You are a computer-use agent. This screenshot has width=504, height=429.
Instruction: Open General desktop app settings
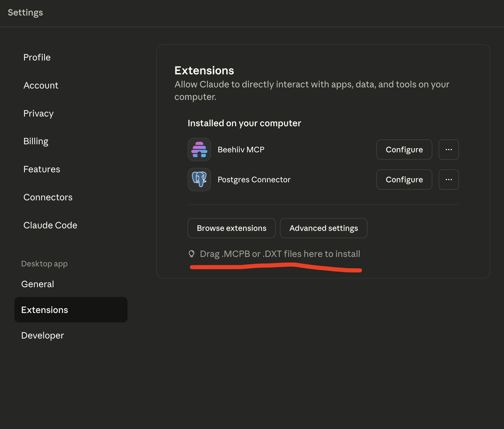[x=38, y=284]
